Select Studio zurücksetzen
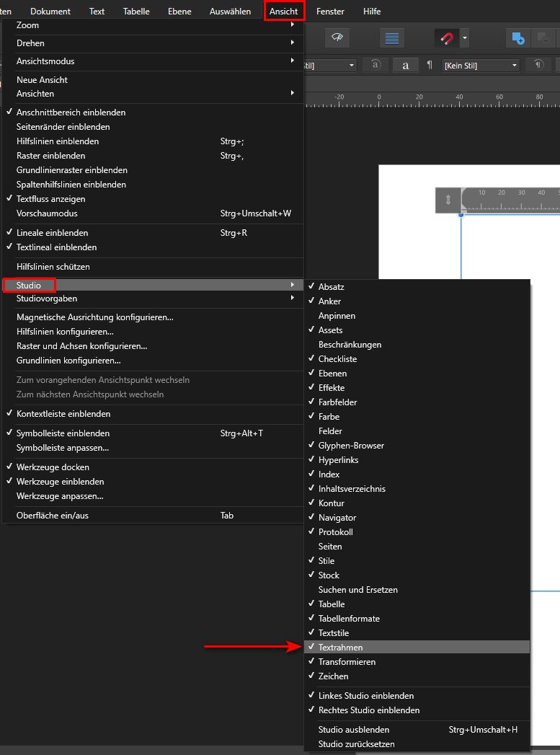Viewport: 560px width, 755px height. tap(417, 744)
